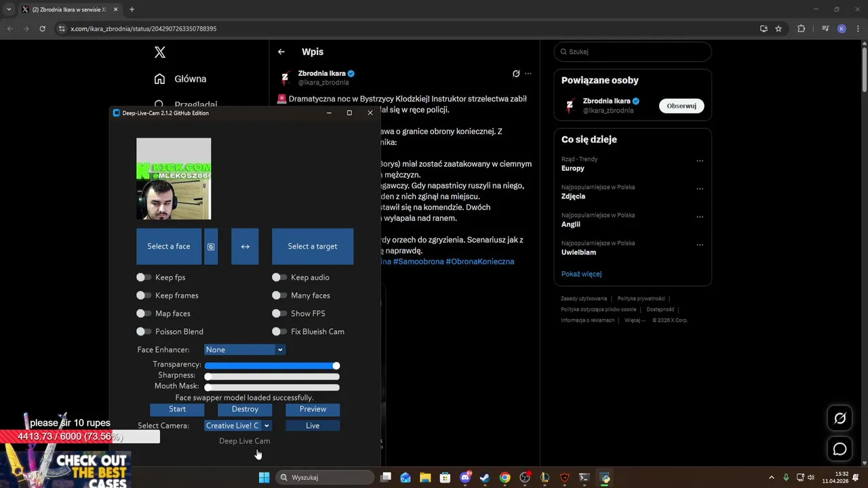Screen dimensions: 868x488
Task: Toggle the Keep frames switch
Action: click(143, 296)
